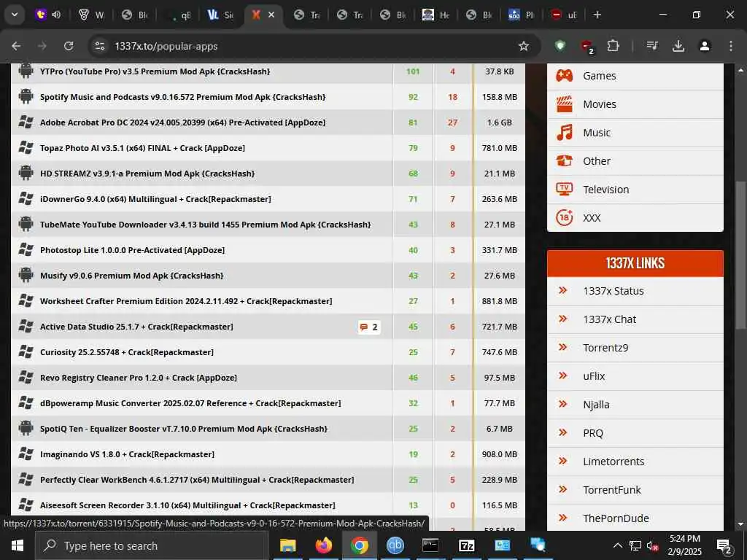The height and width of the screenshot is (560, 747).
Task: Open Firefox from the taskbar
Action: [323, 545]
